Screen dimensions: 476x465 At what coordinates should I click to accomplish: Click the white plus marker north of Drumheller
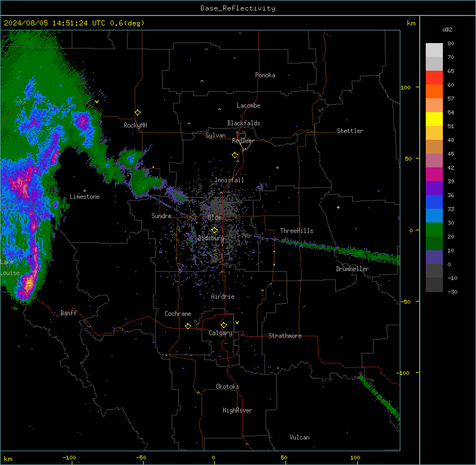pyautogui.click(x=338, y=207)
